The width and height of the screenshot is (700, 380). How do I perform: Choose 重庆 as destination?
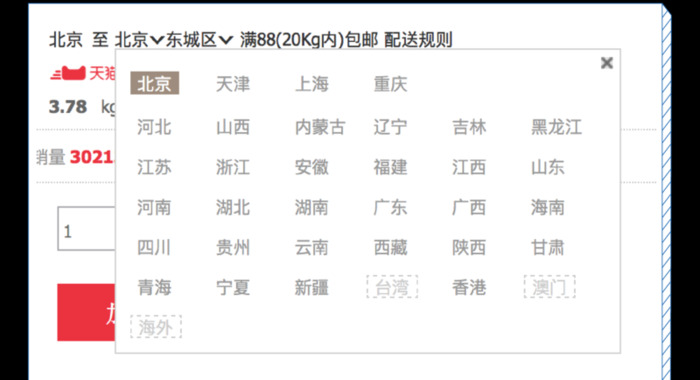[x=391, y=84]
